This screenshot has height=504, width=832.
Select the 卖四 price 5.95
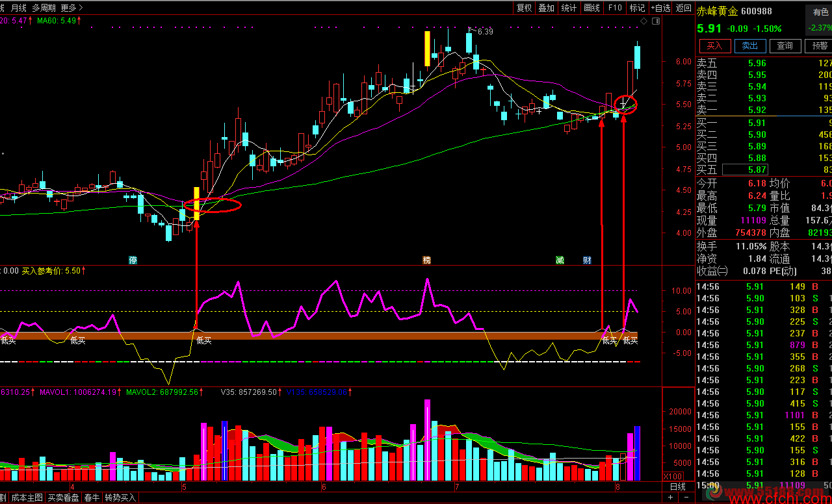(x=757, y=75)
